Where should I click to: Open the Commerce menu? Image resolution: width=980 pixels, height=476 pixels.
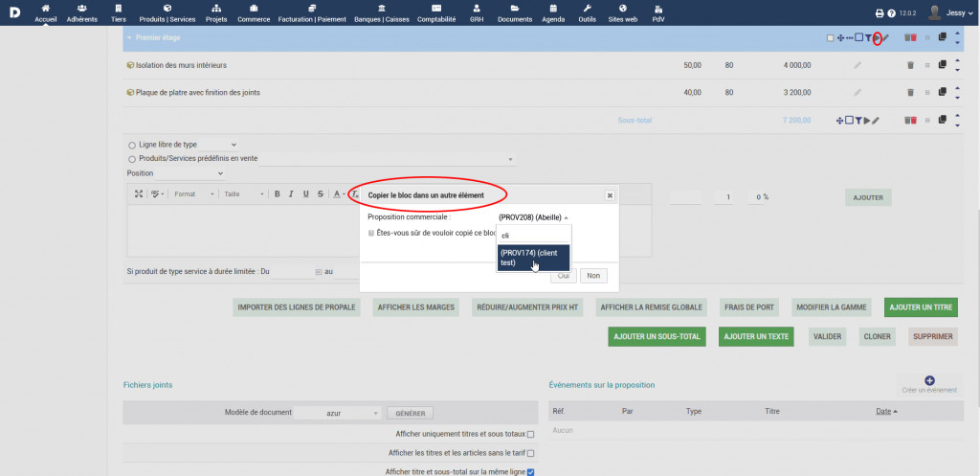coord(254,13)
